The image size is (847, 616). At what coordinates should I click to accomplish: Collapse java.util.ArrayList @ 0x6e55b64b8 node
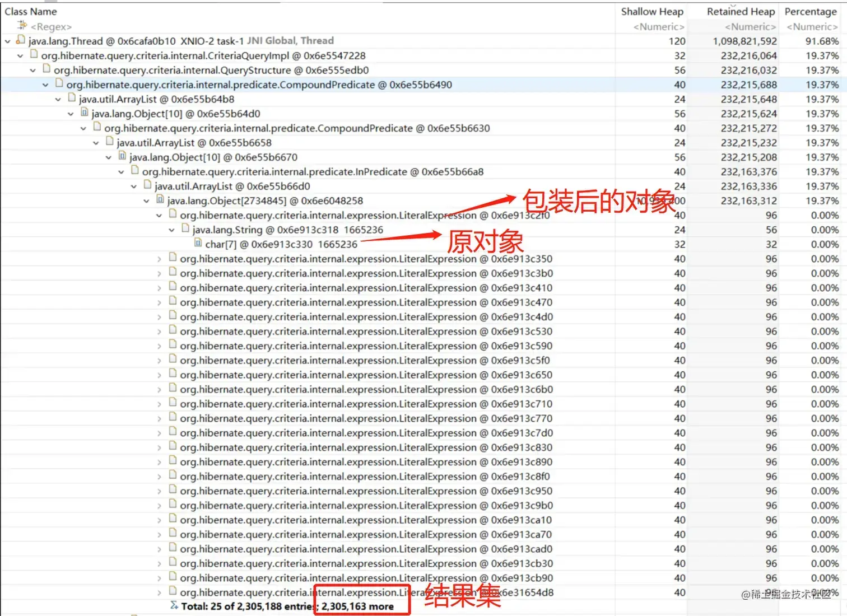58,99
